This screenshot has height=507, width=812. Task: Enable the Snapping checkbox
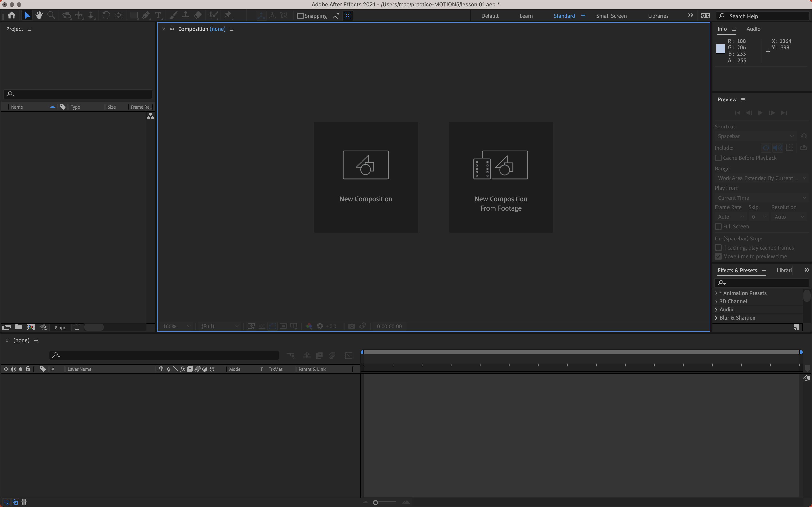(300, 16)
